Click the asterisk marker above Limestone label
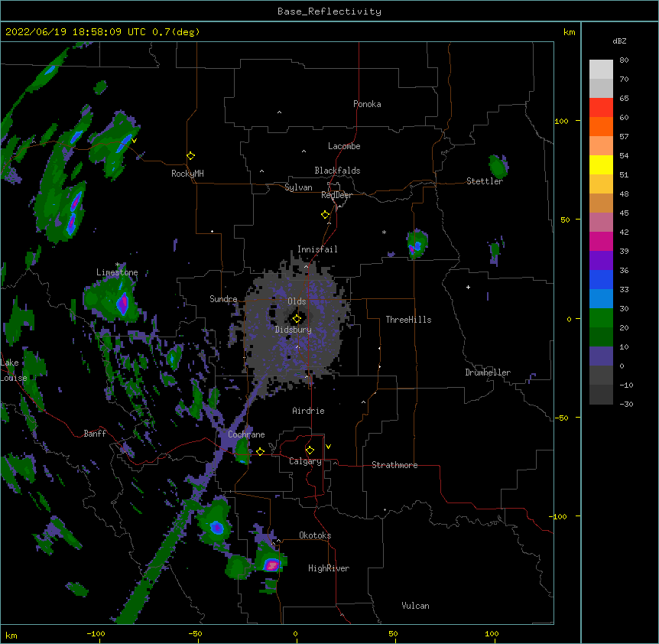Viewport: 659px width, 644px height. pos(118,265)
